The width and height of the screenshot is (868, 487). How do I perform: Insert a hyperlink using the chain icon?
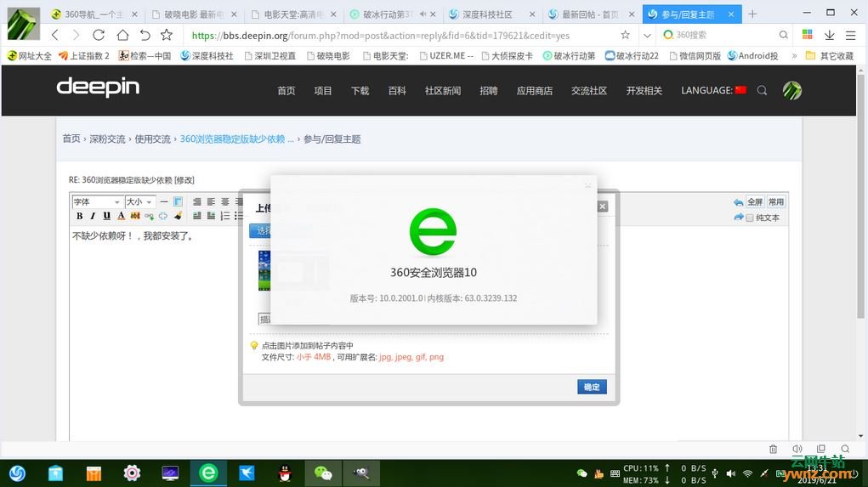[149, 216]
